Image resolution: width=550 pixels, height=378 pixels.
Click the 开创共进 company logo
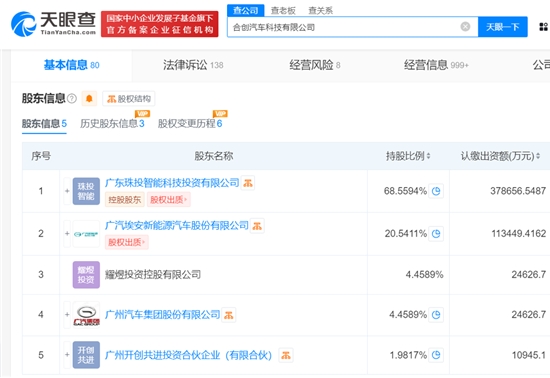tap(86, 355)
